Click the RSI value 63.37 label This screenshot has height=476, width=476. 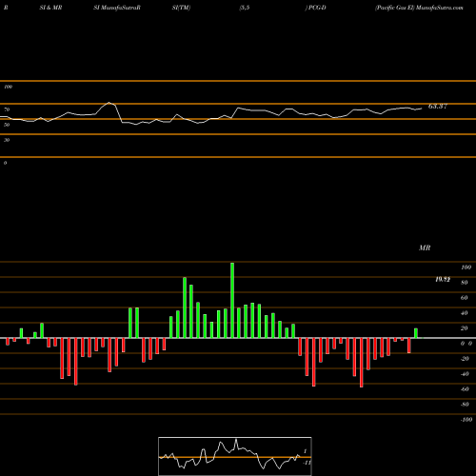(x=438, y=107)
